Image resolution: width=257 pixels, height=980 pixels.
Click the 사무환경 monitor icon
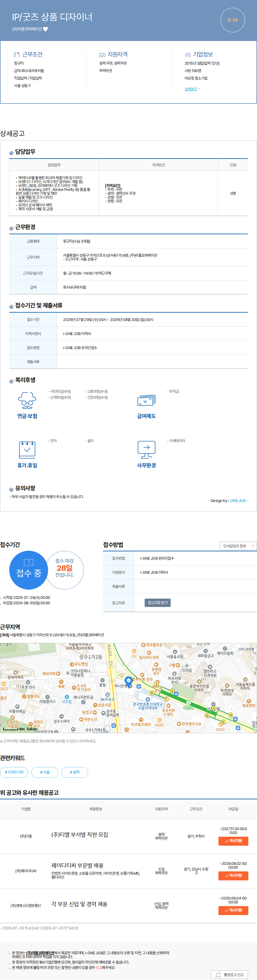pos(146,450)
